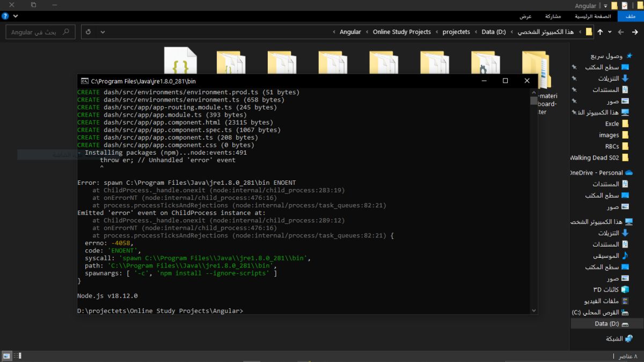Switch to عرض ribbon tab

(x=525, y=16)
